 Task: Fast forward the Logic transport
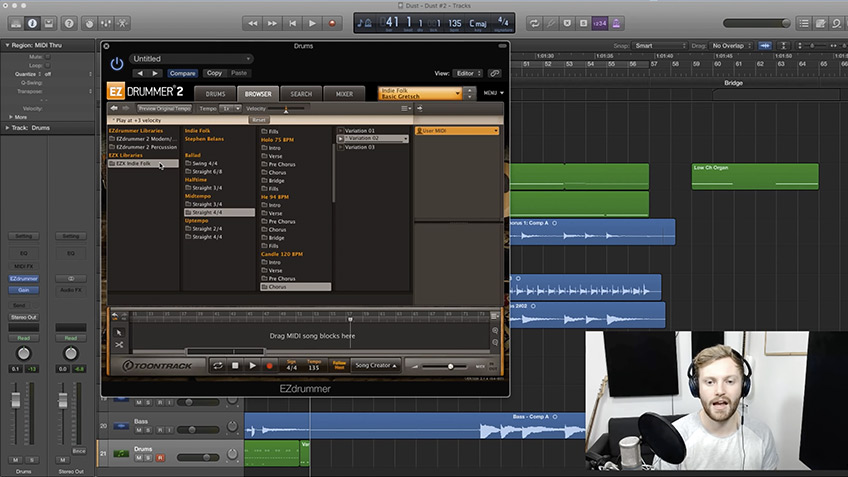273,23
